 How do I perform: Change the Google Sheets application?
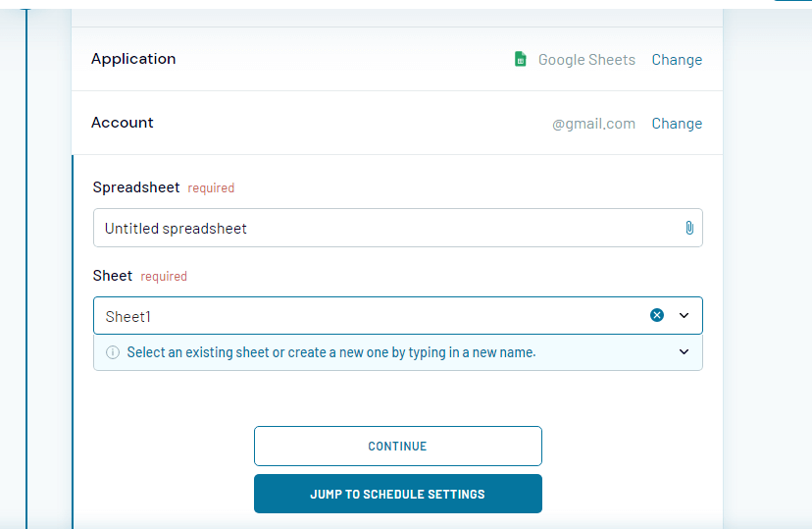click(x=677, y=60)
